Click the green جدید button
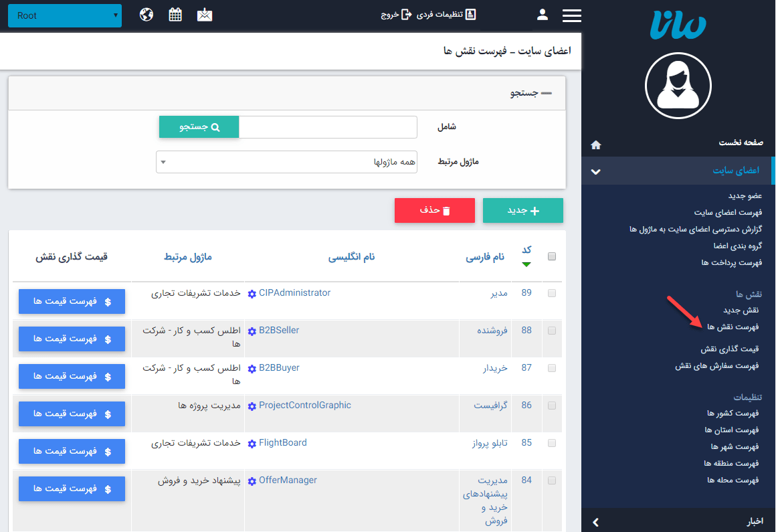This screenshot has width=776, height=532. pos(522,210)
